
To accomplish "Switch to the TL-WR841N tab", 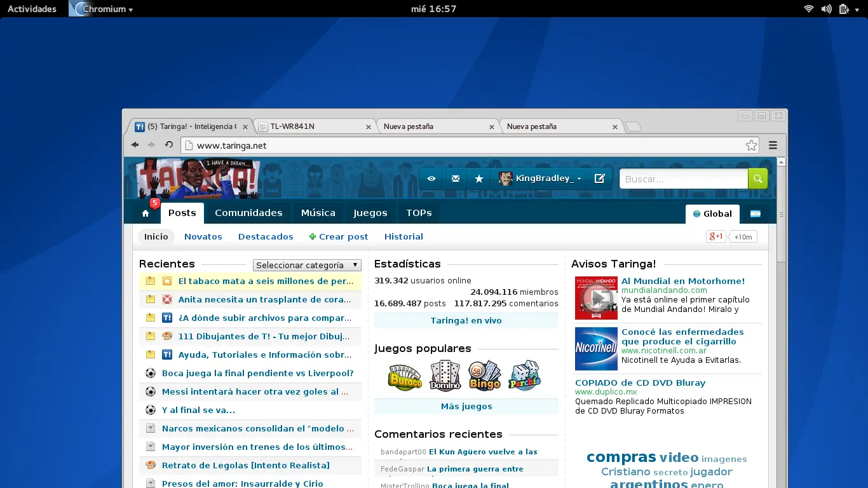I will pyautogui.click(x=316, y=126).
